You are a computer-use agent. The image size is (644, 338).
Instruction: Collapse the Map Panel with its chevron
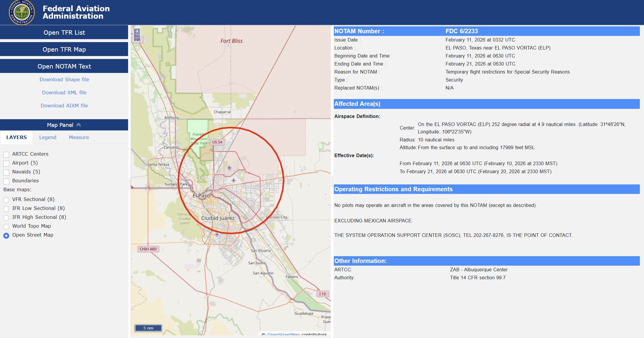tap(78, 125)
